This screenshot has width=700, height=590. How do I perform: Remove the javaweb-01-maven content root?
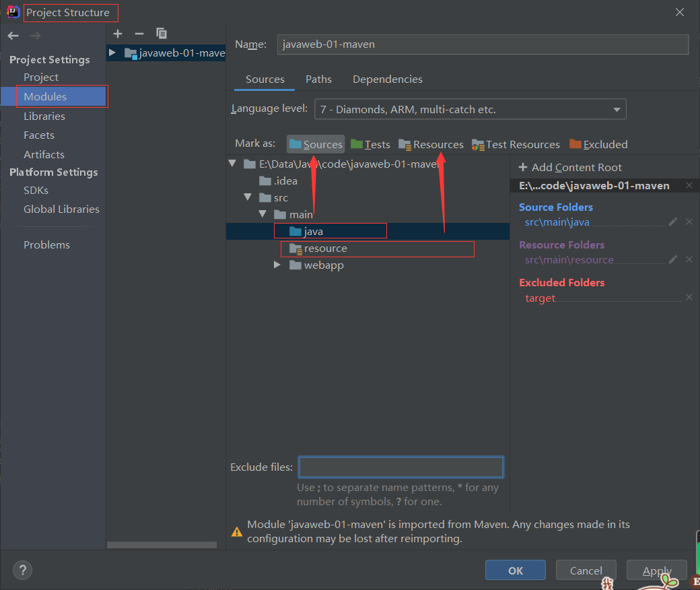point(689,185)
